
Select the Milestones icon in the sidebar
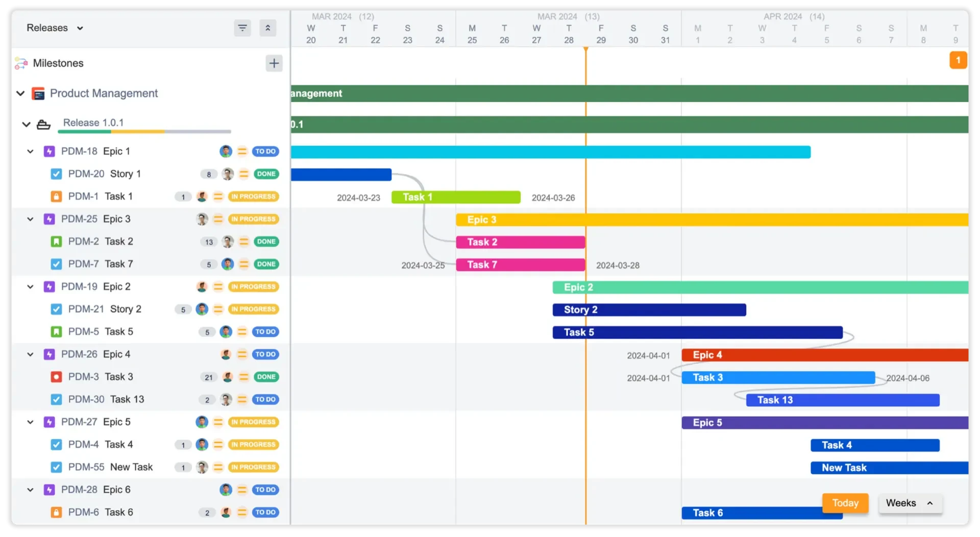(x=20, y=63)
